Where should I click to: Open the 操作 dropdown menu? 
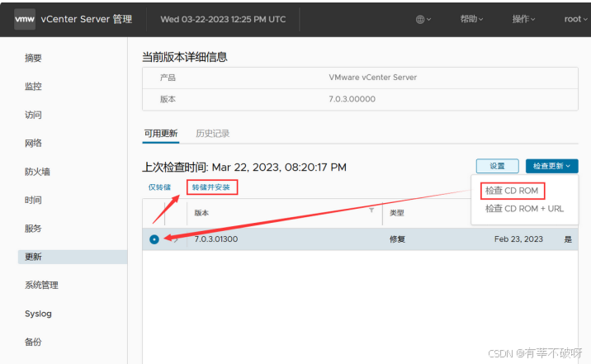pos(523,19)
